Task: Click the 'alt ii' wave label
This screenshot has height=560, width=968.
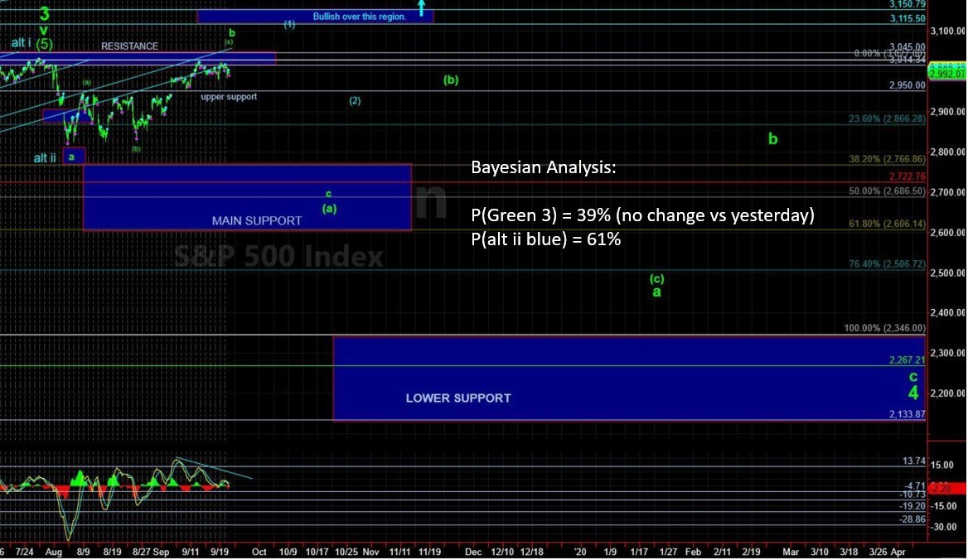Action: pos(45,158)
